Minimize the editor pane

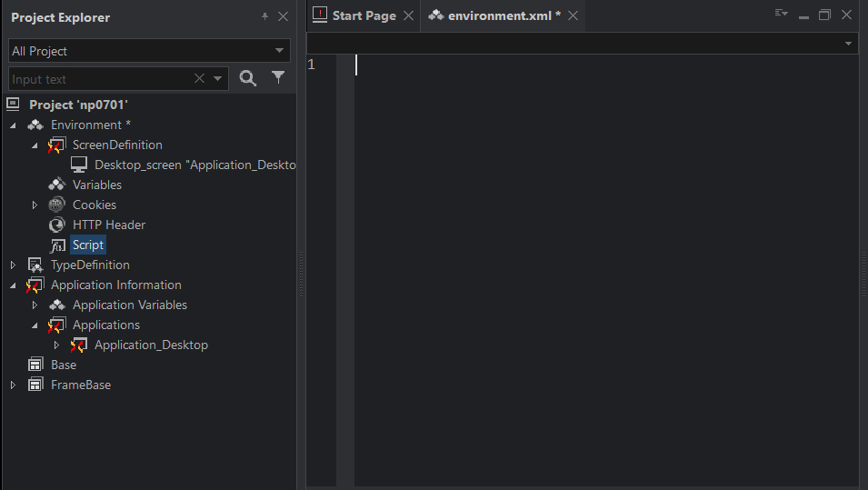point(803,16)
